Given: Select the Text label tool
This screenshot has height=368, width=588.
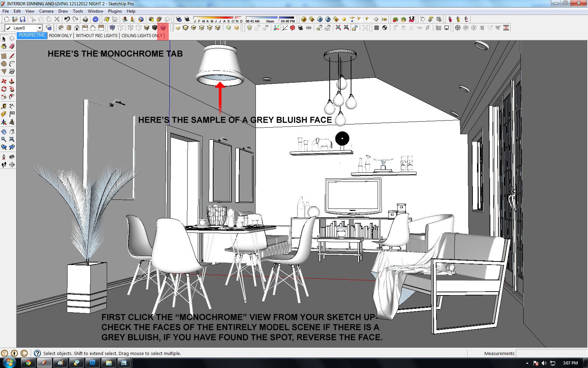Looking at the screenshot, I should tap(12, 114).
